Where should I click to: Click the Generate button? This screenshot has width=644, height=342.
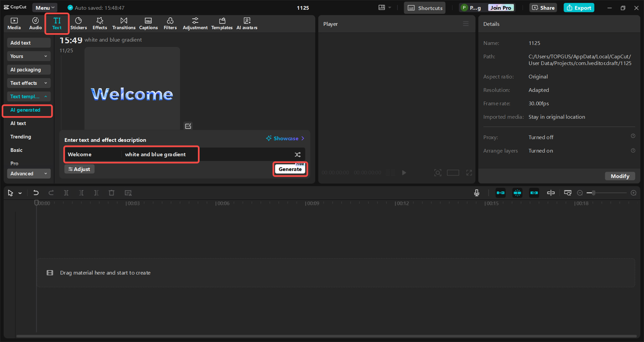pos(290,169)
